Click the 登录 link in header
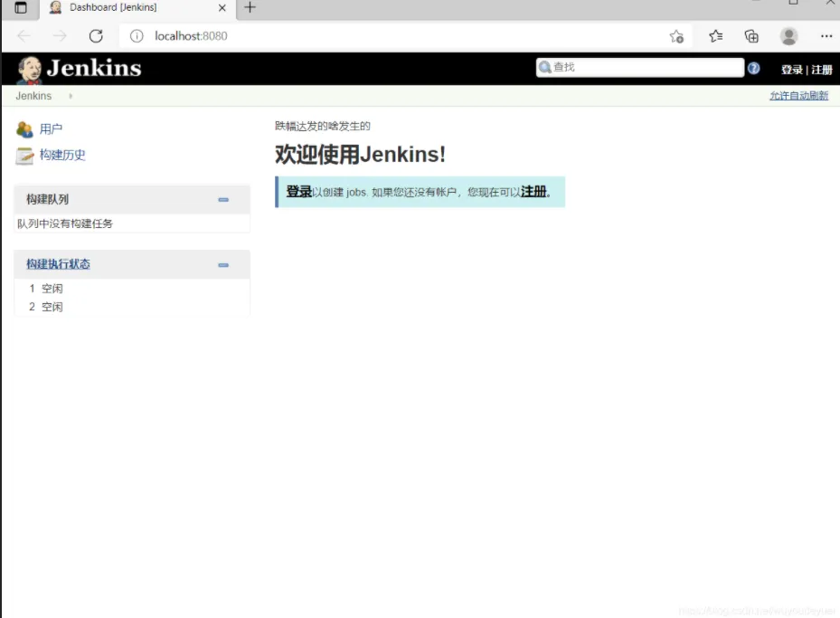Viewport: 840px width, 618px height. (x=792, y=70)
